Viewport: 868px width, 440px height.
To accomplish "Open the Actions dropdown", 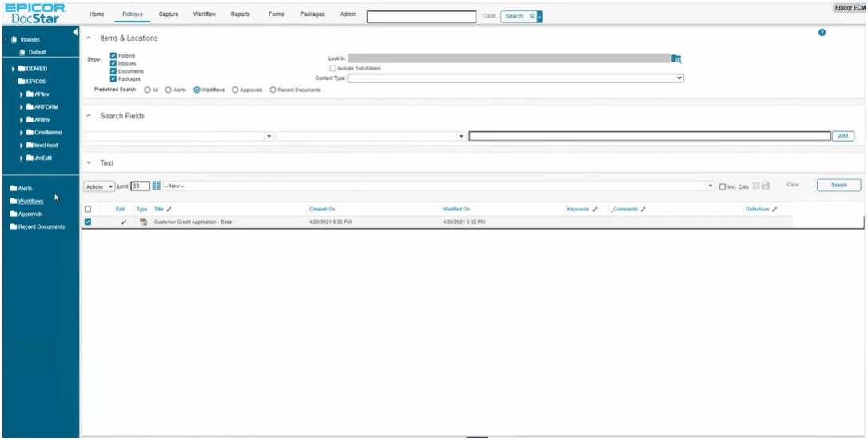I will (x=100, y=186).
